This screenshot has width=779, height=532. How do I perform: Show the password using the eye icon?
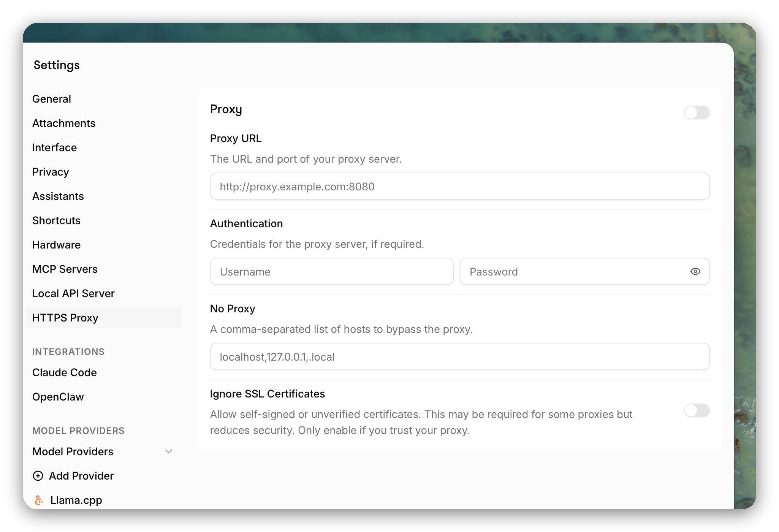click(695, 271)
